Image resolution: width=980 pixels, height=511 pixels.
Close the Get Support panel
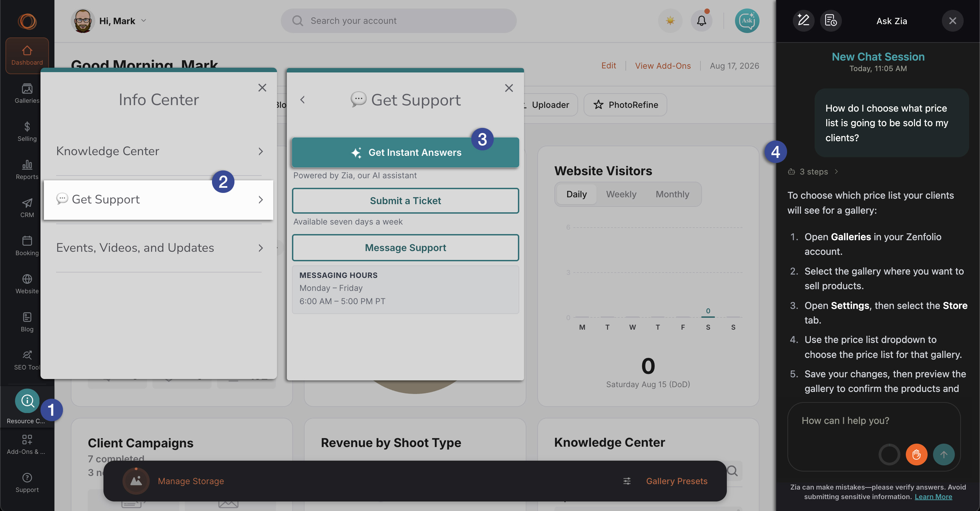tap(509, 88)
